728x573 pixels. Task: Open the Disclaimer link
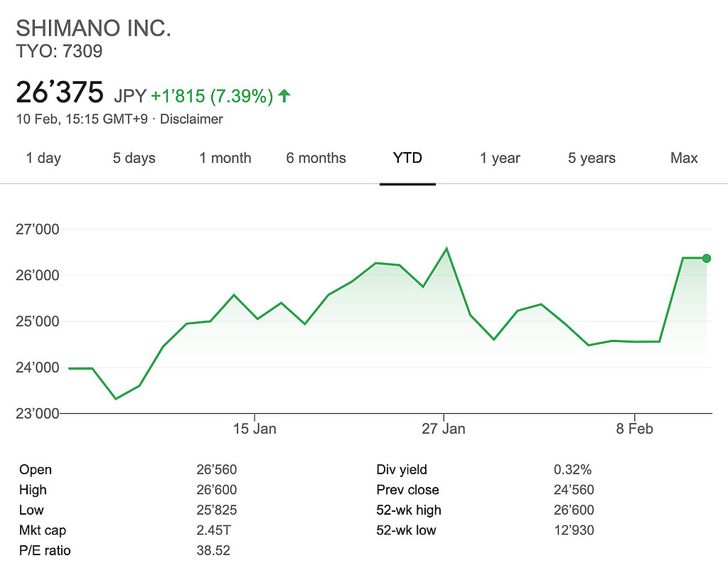click(191, 119)
